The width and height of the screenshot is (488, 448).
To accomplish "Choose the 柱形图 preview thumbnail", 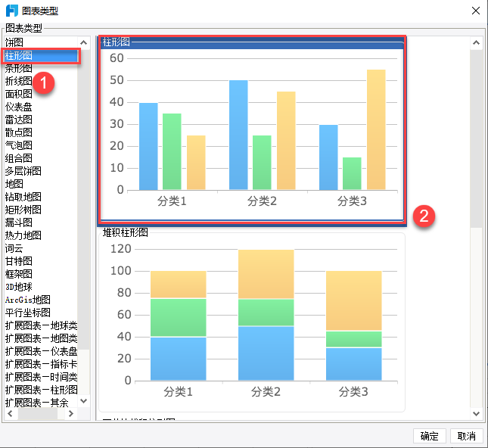I will coord(252,130).
